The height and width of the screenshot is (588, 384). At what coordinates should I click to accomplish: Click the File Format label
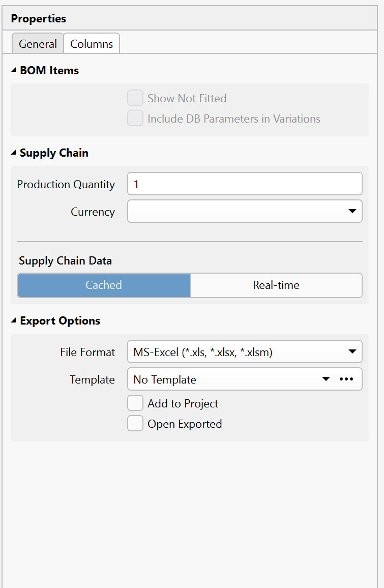87,352
